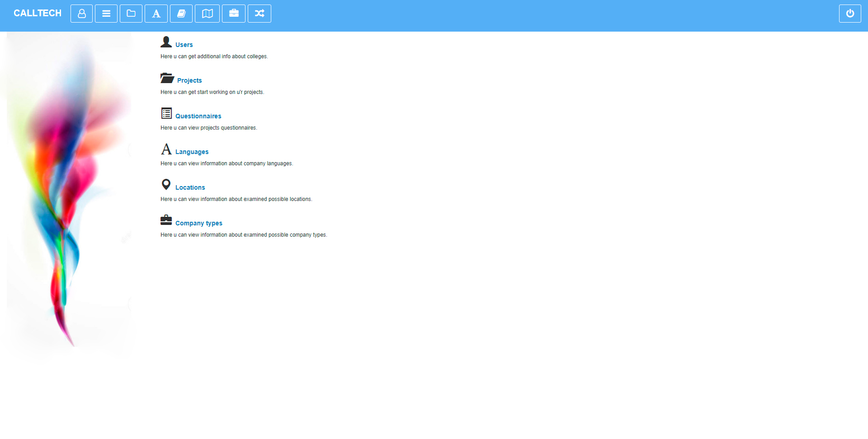Click the colorful smoke image
This screenshot has height=439, width=868.
tap(68, 190)
